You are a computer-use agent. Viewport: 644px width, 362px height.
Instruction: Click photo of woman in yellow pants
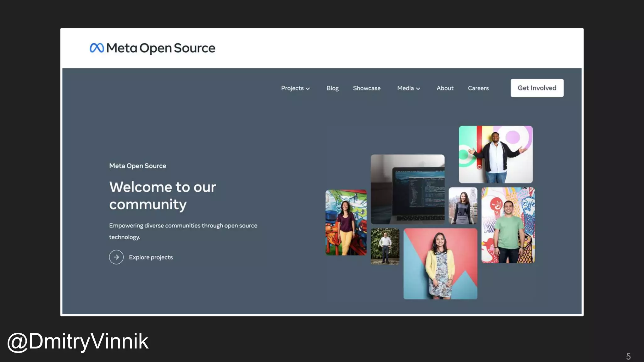(x=346, y=222)
